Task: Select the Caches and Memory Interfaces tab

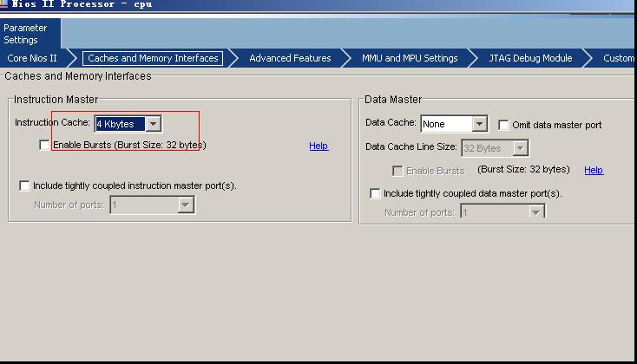Action: 153,58
